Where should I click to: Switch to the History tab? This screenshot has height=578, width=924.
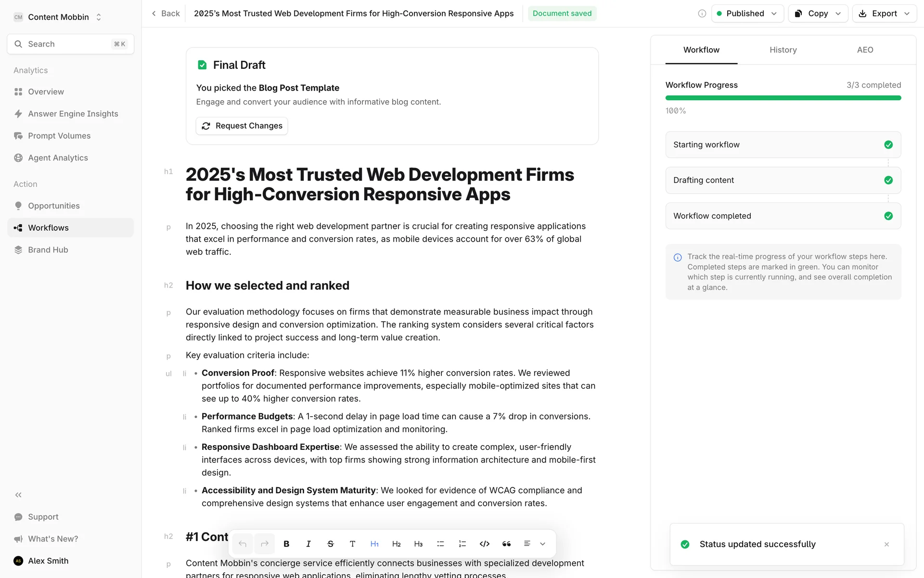783,50
